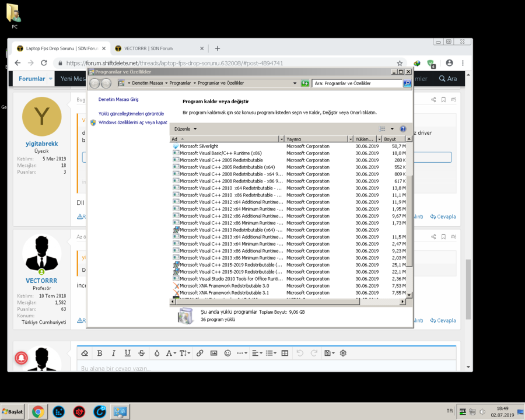The height and width of the screenshot is (420, 525).
Task: Open the Yayımcı column filter dropdown
Action: click(351, 139)
